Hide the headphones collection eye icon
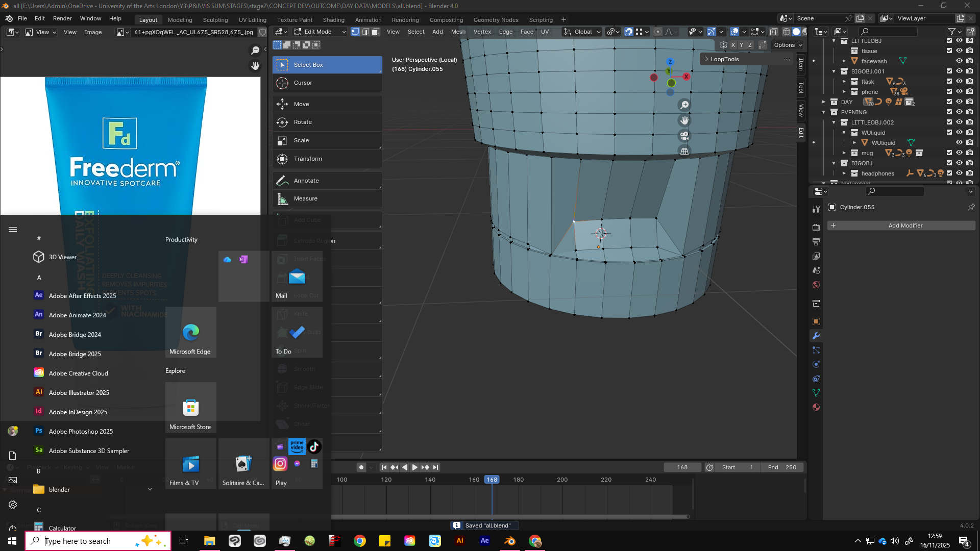 [x=959, y=173]
